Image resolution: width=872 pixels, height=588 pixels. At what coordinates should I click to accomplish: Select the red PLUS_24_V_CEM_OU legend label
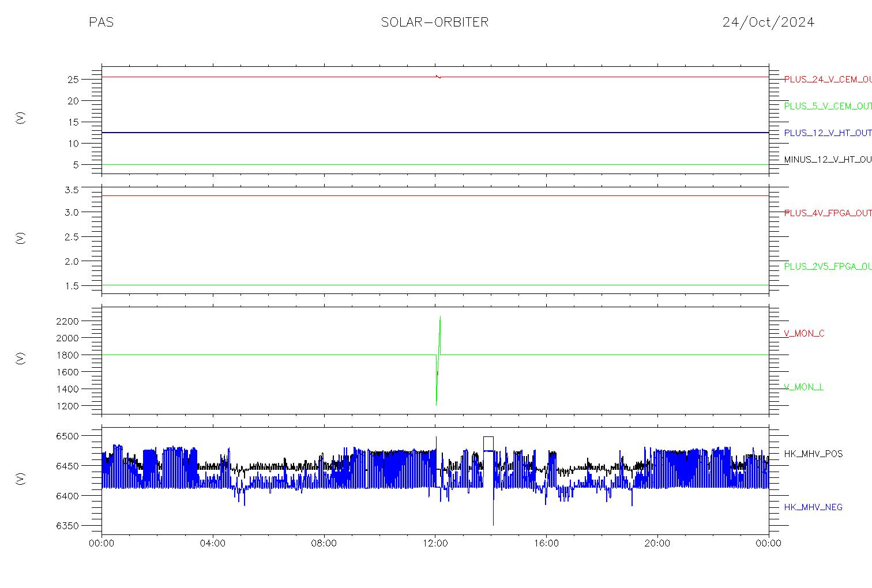coord(828,80)
